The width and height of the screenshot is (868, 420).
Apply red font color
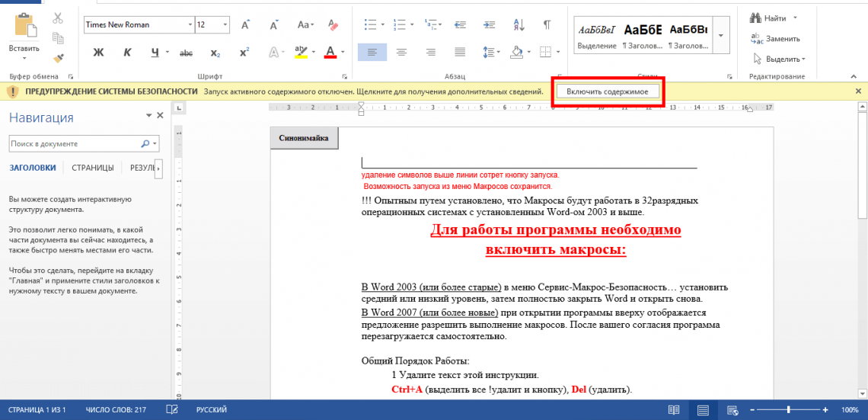point(330,52)
